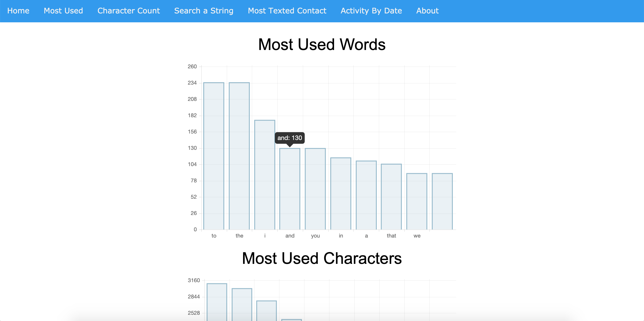This screenshot has width=644, height=321.
Task: Open Most Texted Contact page
Action: pos(287,11)
